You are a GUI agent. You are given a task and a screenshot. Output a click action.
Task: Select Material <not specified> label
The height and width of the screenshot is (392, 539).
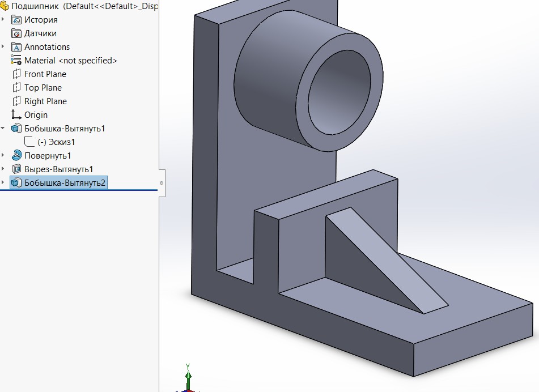pyautogui.click(x=71, y=61)
